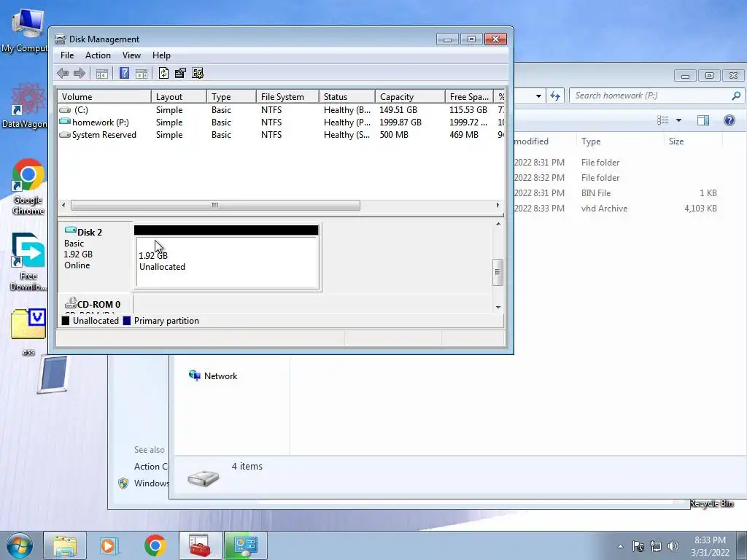
Task: Click the disk pane scrollbar down arrow
Action: tap(498, 308)
